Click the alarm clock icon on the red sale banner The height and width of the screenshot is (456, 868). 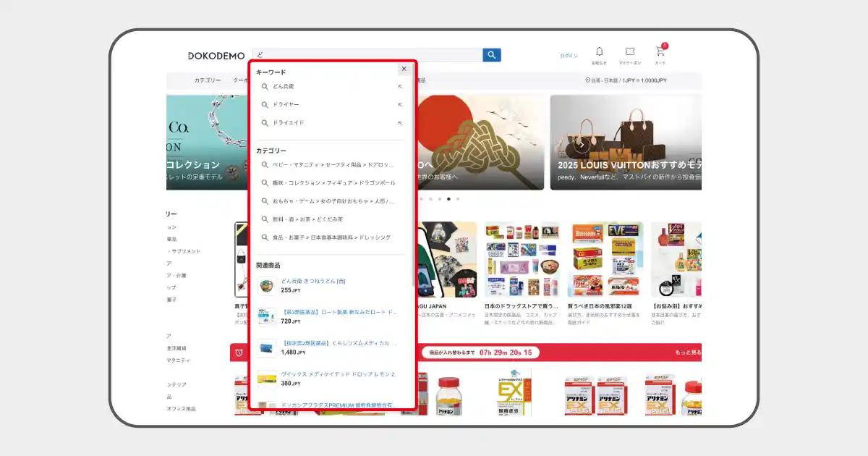(x=239, y=352)
